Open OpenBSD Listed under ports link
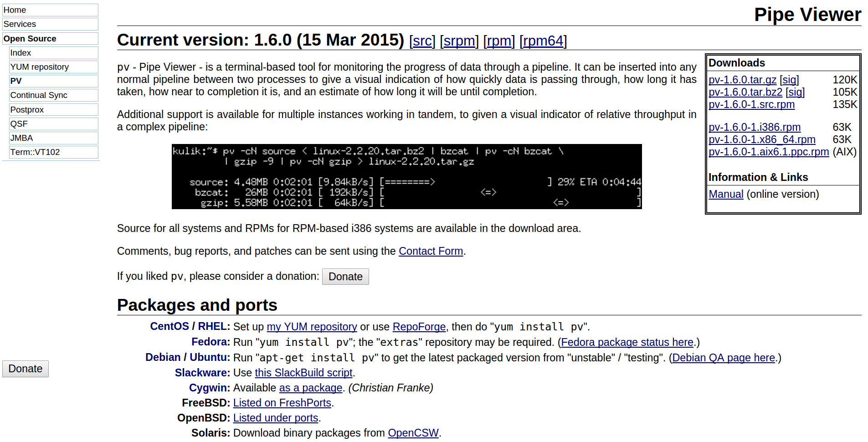The image size is (868, 442). point(276,418)
